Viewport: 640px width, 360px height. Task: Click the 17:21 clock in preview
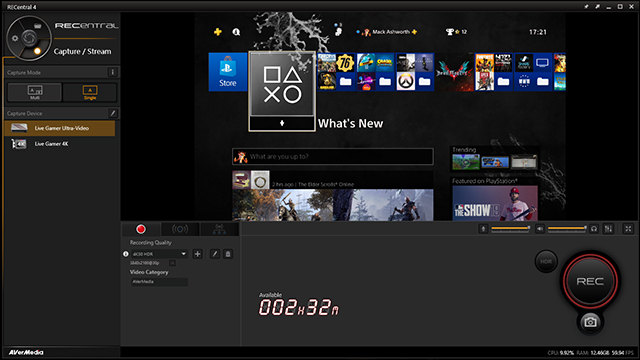pos(538,32)
